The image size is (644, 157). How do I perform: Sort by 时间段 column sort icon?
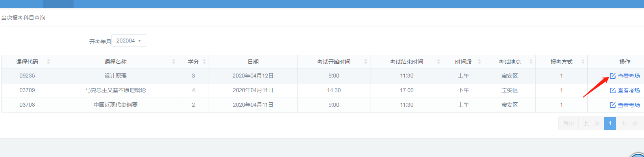(479, 62)
